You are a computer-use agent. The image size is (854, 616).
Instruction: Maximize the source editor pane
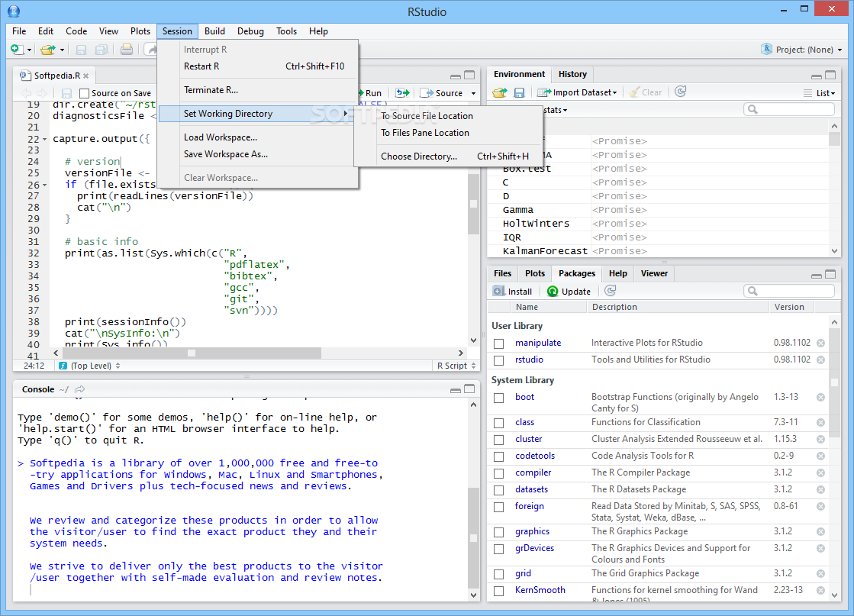pyautogui.click(x=469, y=75)
